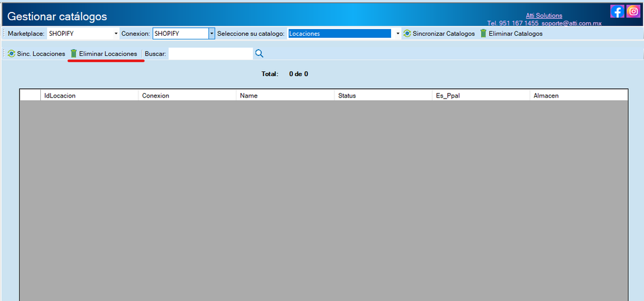Screen dimensions: 644x301
Task: Click the Eliminar Locaciones button label
Action: pos(108,54)
